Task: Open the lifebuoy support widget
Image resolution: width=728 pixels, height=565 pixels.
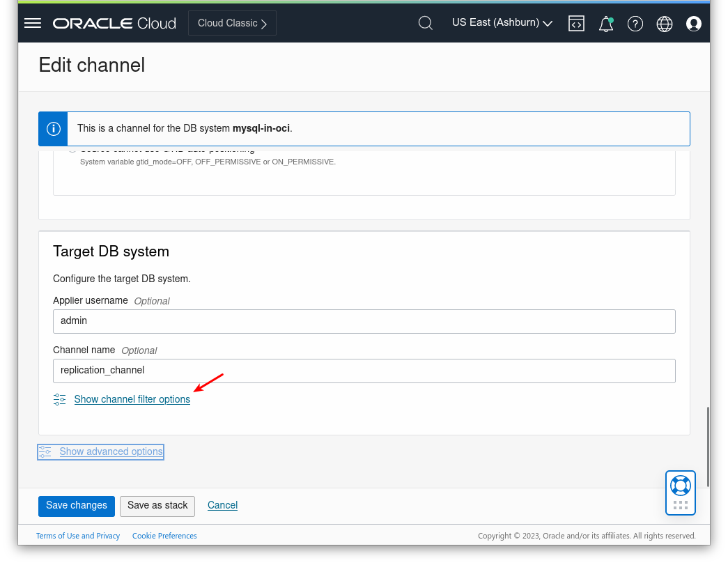Action: (x=681, y=486)
